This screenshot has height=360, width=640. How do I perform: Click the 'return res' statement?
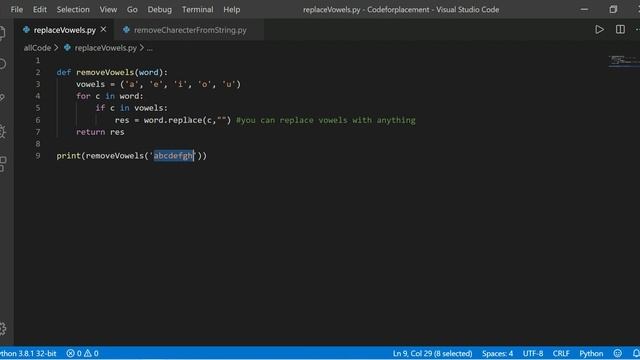pyautogui.click(x=100, y=132)
